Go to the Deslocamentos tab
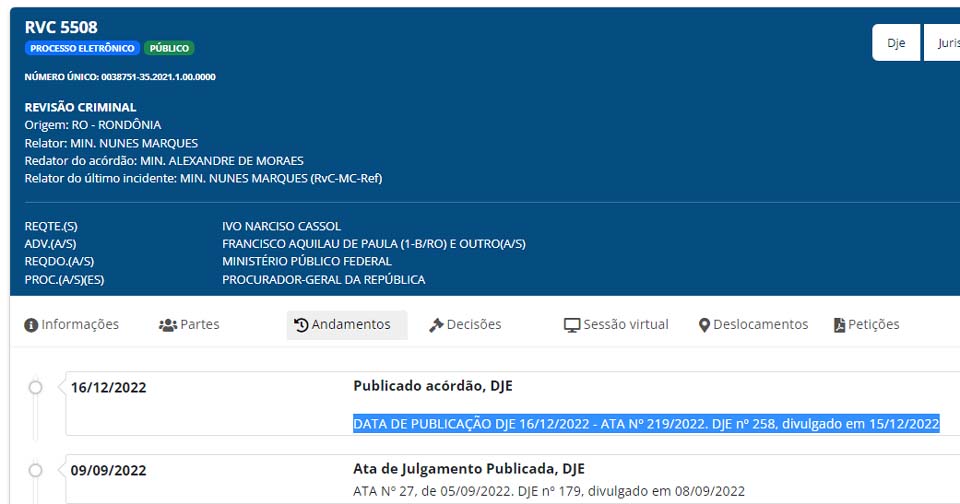960x504 pixels. [x=760, y=324]
